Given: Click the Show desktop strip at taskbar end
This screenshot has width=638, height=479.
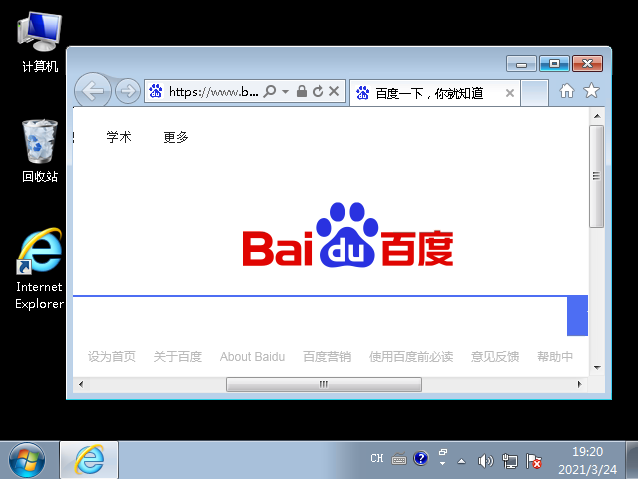Looking at the screenshot, I should (x=632, y=460).
